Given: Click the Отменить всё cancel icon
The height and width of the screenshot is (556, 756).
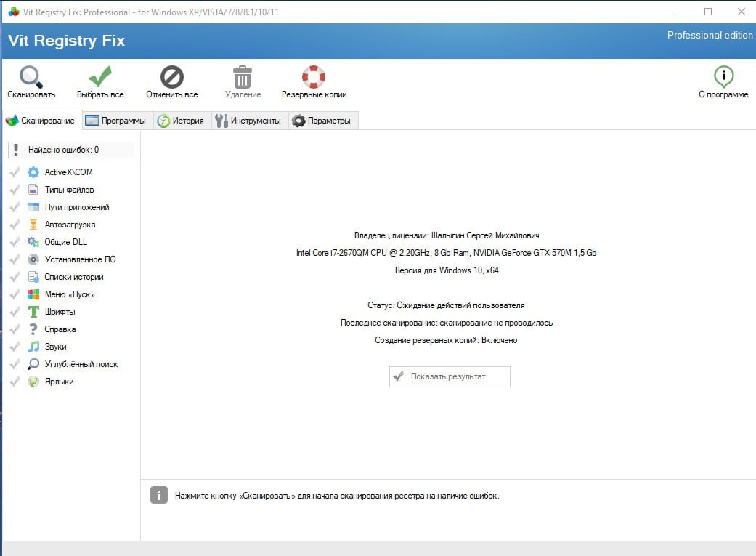Looking at the screenshot, I should click(x=171, y=77).
